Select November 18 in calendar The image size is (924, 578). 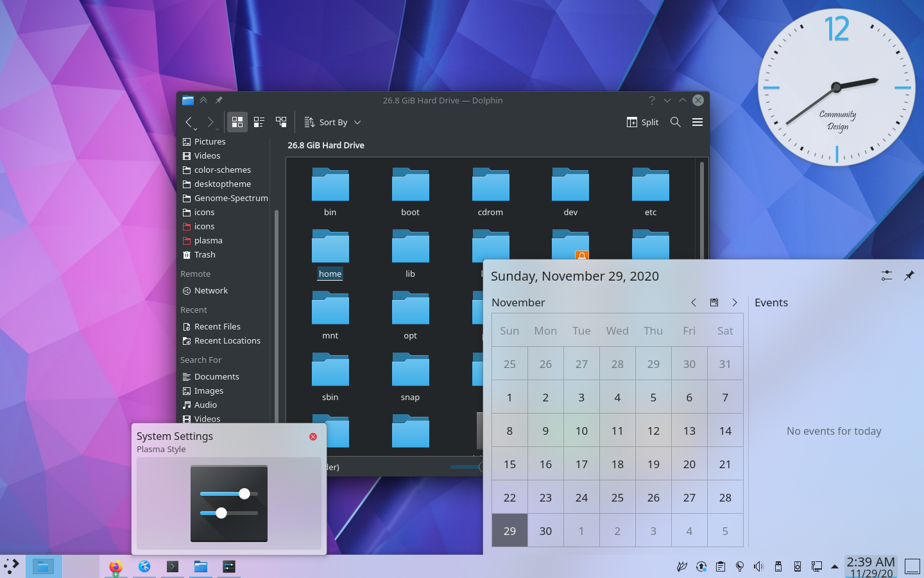click(x=617, y=464)
